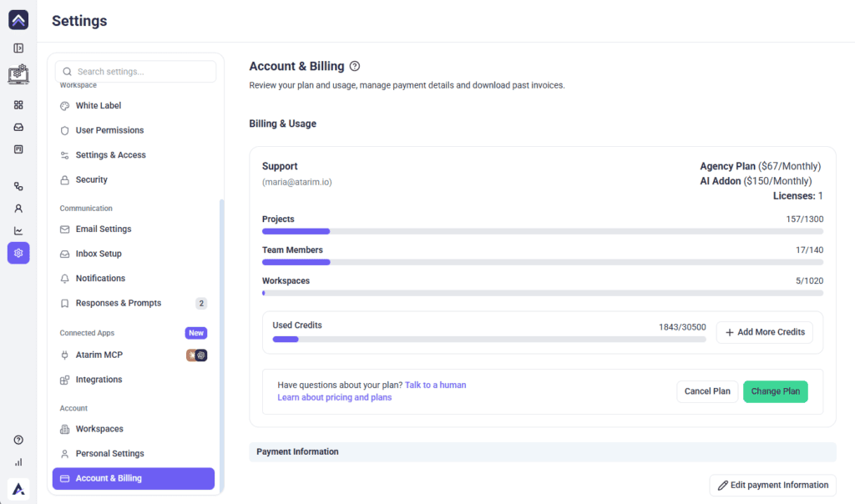Screen dimensions: 855x504
Task: Follow the Talk to a human link
Action: (435, 385)
